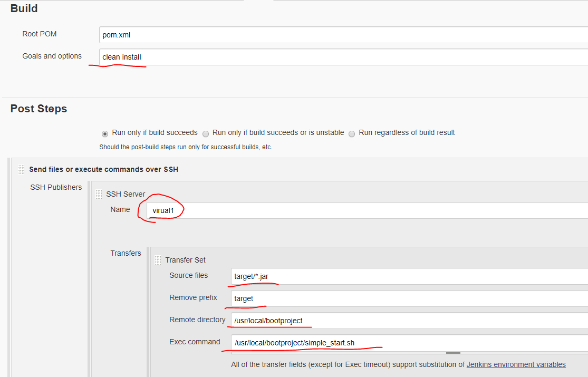This screenshot has width=588, height=377.
Task: Click the SSH Publishers label
Action: click(x=56, y=187)
